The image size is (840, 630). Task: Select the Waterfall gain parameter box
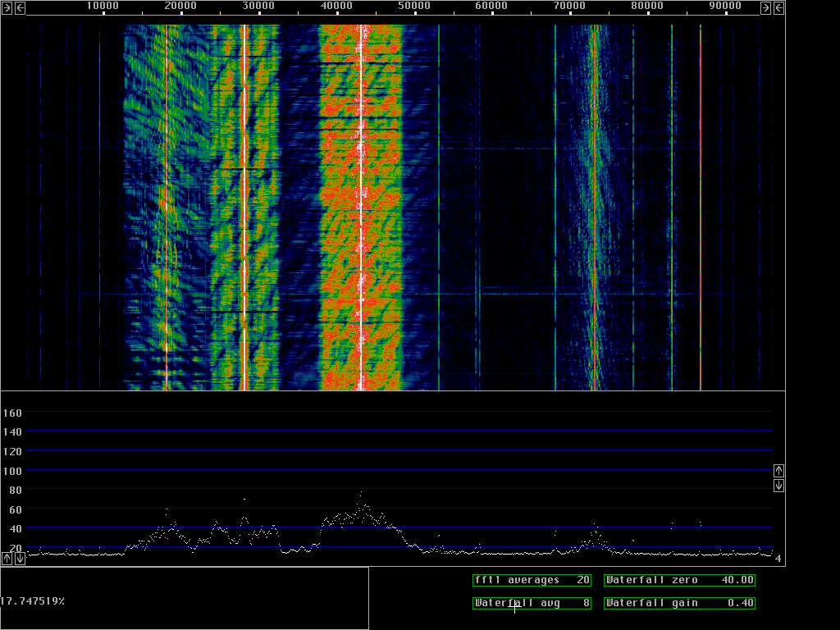[x=679, y=603]
